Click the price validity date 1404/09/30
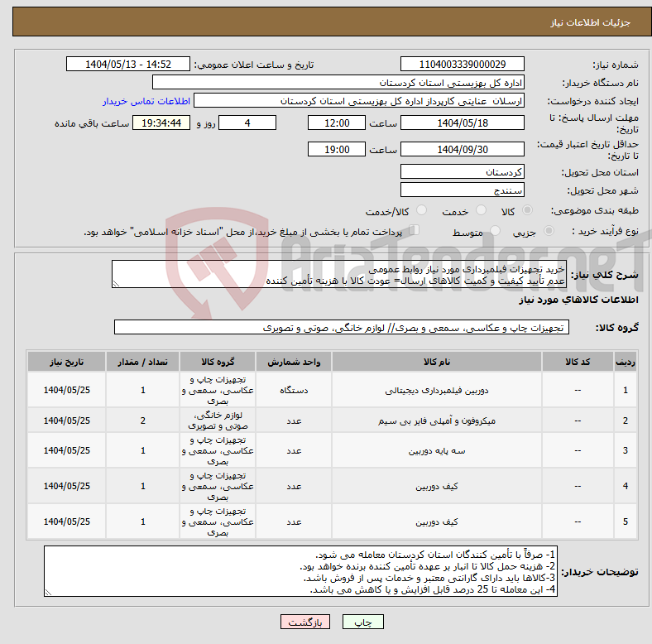 coord(462,149)
